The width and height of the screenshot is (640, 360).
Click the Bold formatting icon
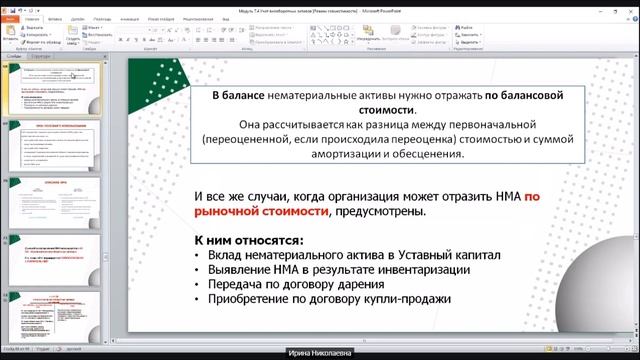[120, 40]
